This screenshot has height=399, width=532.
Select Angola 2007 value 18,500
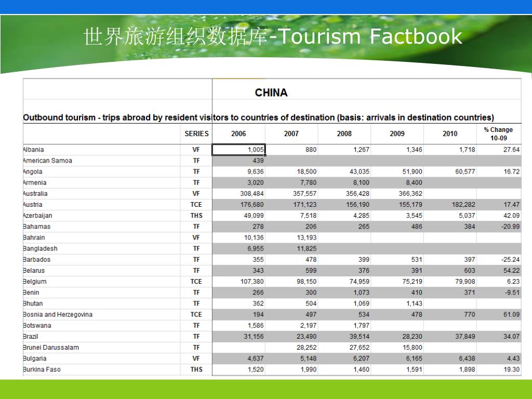pyautogui.click(x=307, y=171)
